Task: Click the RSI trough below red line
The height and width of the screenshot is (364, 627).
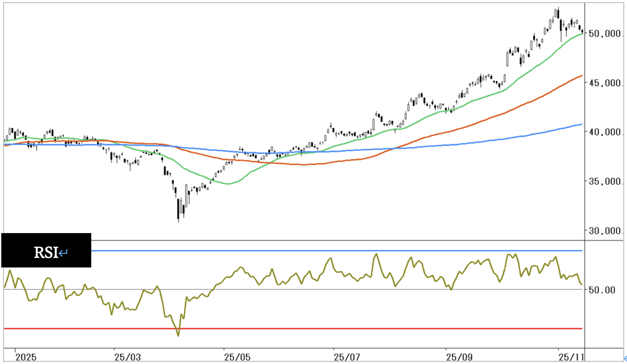Action: 178,335
